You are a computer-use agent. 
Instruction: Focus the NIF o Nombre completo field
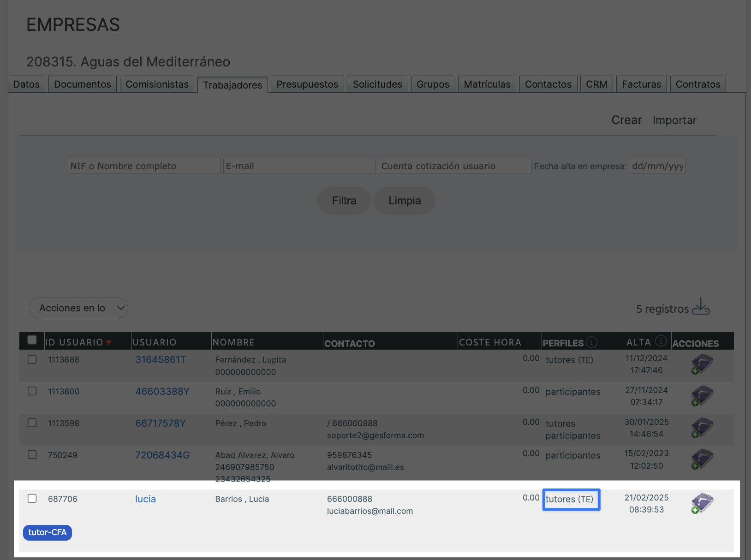[x=144, y=166]
